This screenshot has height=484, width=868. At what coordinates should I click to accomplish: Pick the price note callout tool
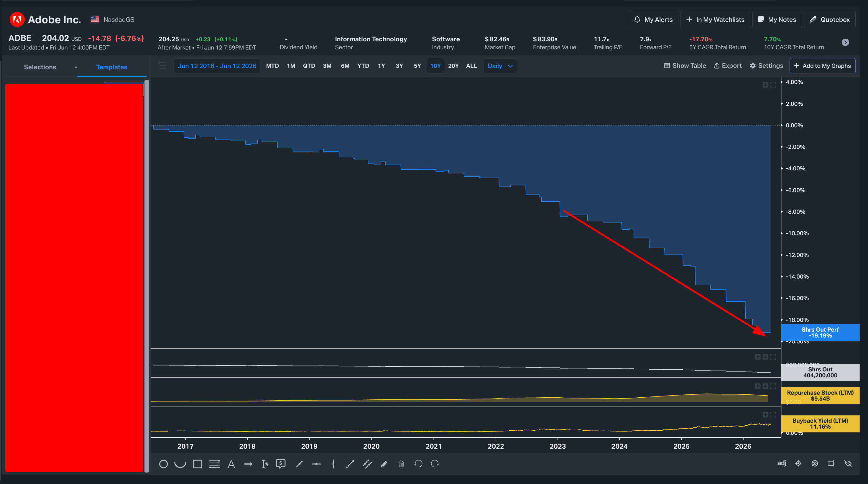281,464
